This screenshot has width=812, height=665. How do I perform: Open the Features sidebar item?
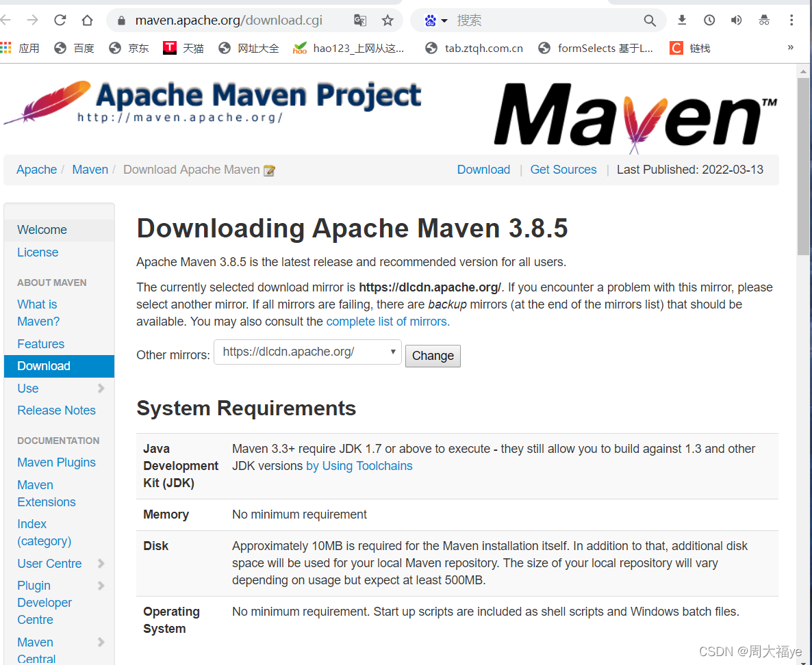tap(59, 344)
